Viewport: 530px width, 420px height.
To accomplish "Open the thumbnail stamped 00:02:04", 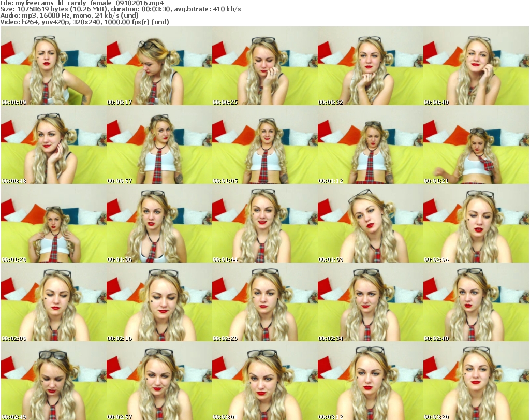I will (476, 224).
